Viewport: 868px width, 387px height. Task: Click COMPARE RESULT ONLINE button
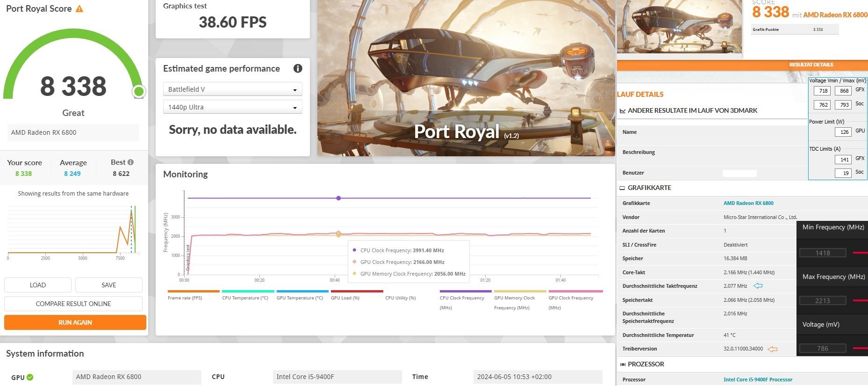(73, 304)
